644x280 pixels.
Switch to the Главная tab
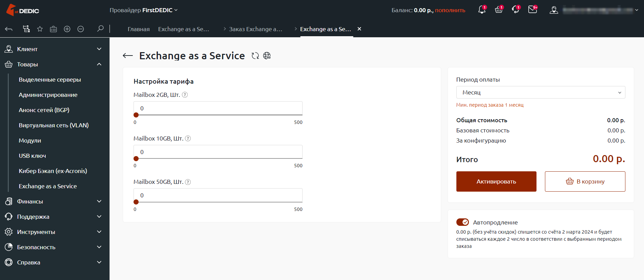pyautogui.click(x=139, y=29)
